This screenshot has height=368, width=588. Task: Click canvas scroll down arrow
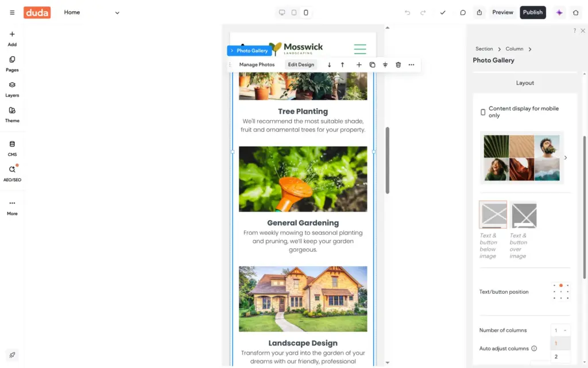(388, 363)
